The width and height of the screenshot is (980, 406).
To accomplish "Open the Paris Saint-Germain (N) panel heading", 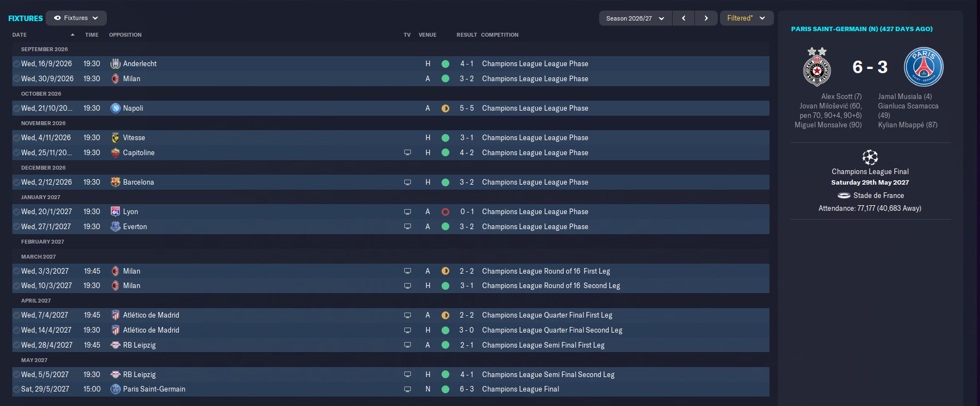I will pyautogui.click(x=861, y=29).
